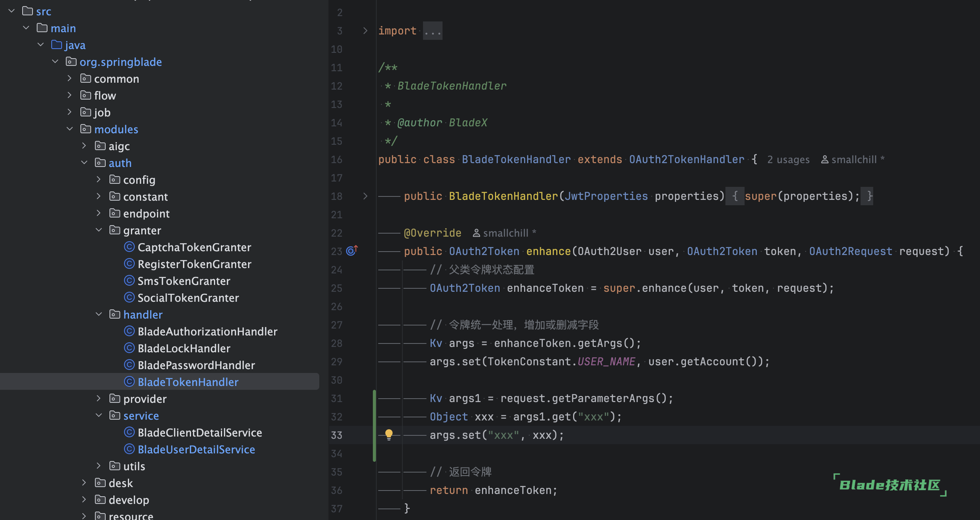Viewport: 980px width, 520px height.
Task: Click the CaptchaTokenGranter class icon
Action: 129,247
